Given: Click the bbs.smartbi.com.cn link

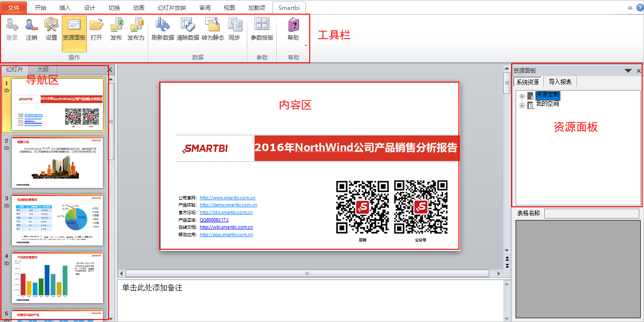Looking at the screenshot, I should click(226, 212).
